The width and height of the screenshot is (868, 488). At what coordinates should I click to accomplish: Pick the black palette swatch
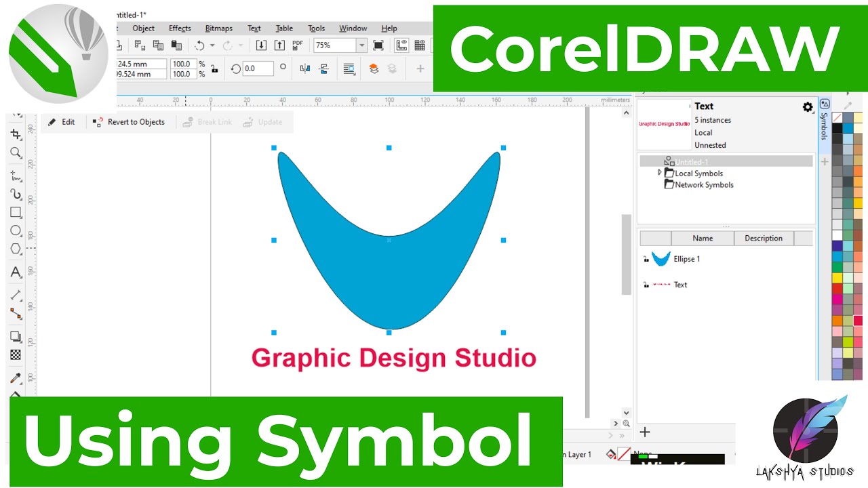(837, 128)
